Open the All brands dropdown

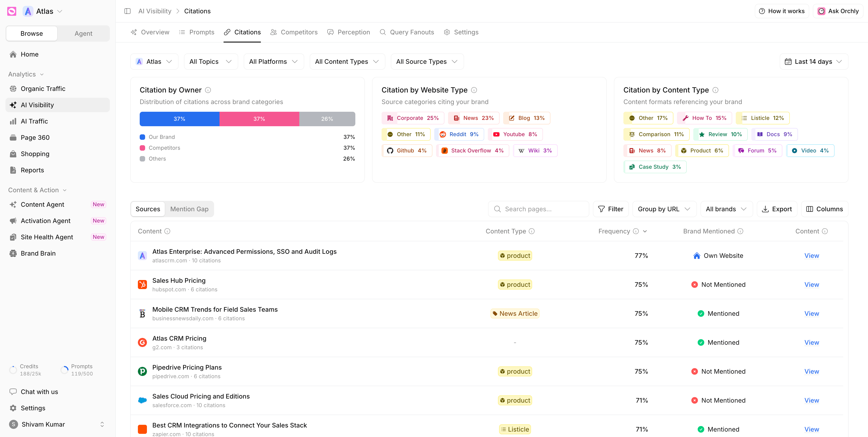pyautogui.click(x=726, y=209)
